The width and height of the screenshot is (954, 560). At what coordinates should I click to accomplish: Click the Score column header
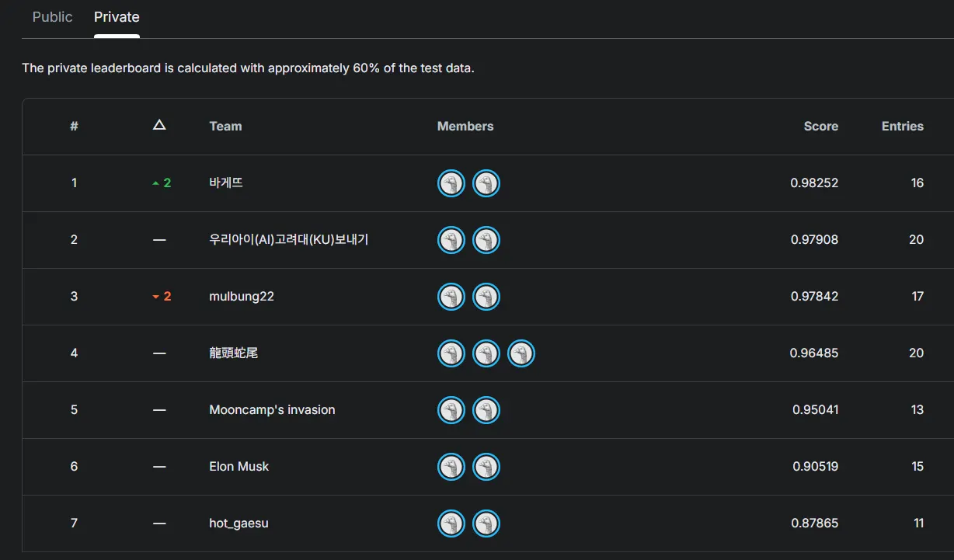point(820,126)
